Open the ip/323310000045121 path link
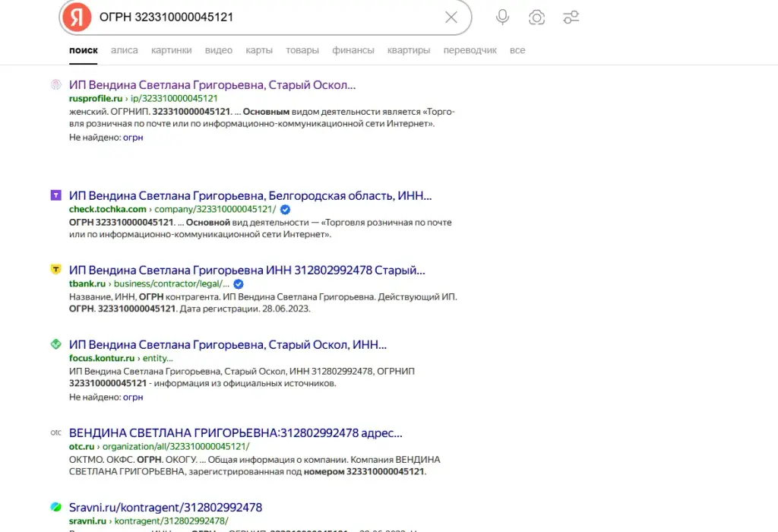Viewport: 778px width, 532px height. pyautogui.click(x=174, y=98)
